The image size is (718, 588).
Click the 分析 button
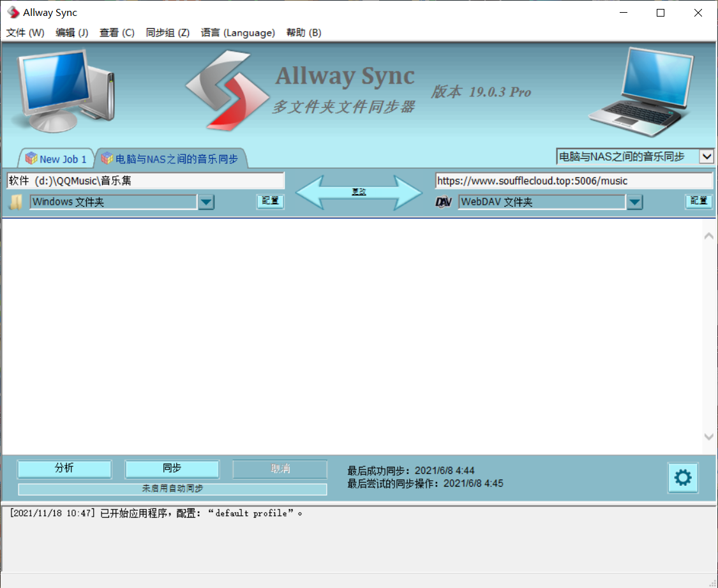click(64, 468)
